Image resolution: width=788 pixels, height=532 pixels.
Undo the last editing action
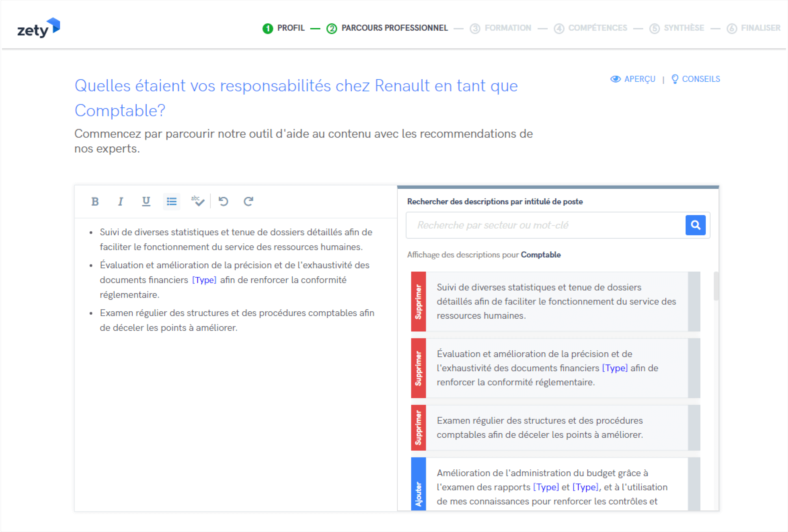click(223, 201)
